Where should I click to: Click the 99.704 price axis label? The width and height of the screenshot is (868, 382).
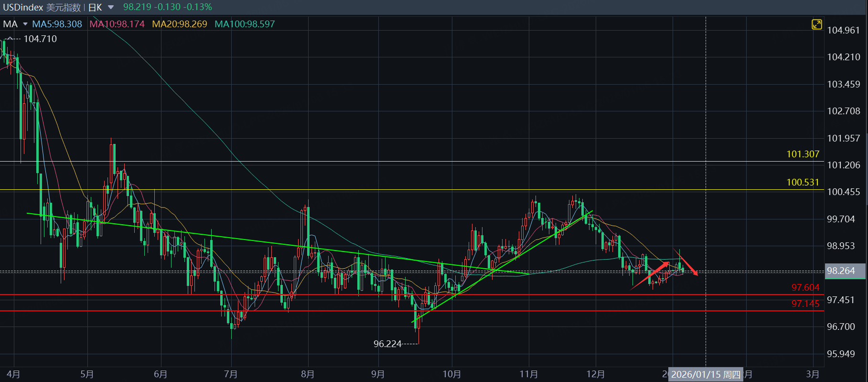[x=841, y=219]
